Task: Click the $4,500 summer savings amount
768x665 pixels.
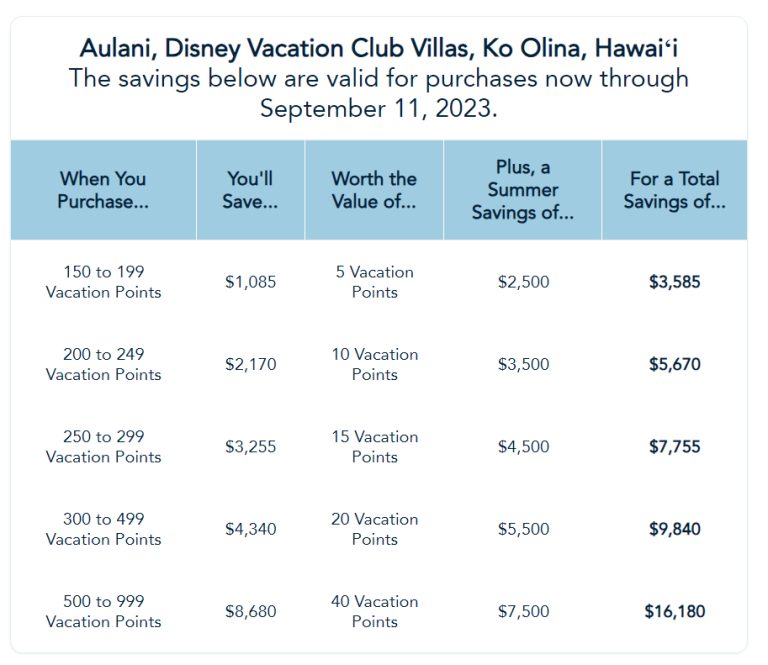Action: [x=524, y=447]
